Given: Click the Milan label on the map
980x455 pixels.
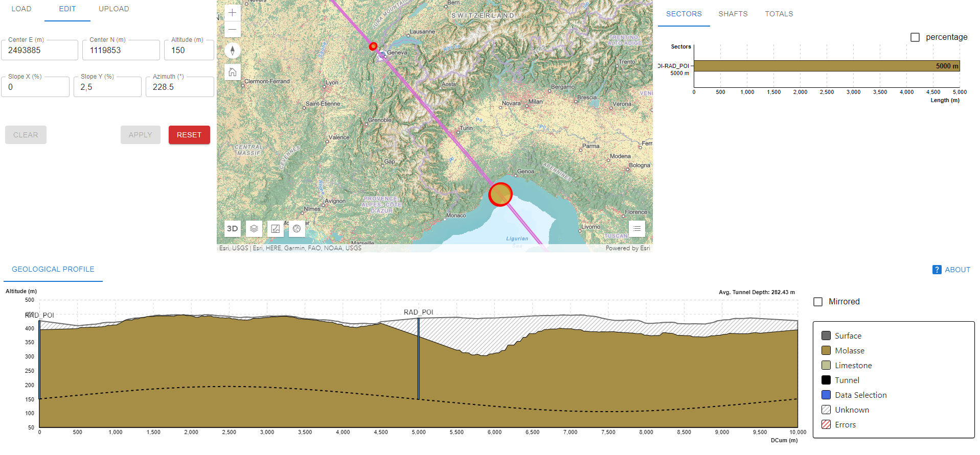Looking at the screenshot, I should pyautogui.click(x=536, y=102).
